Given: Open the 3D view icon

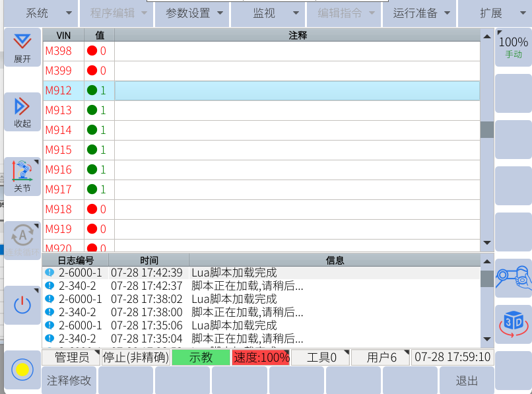Looking at the screenshot, I should click(x=514, y=323).
